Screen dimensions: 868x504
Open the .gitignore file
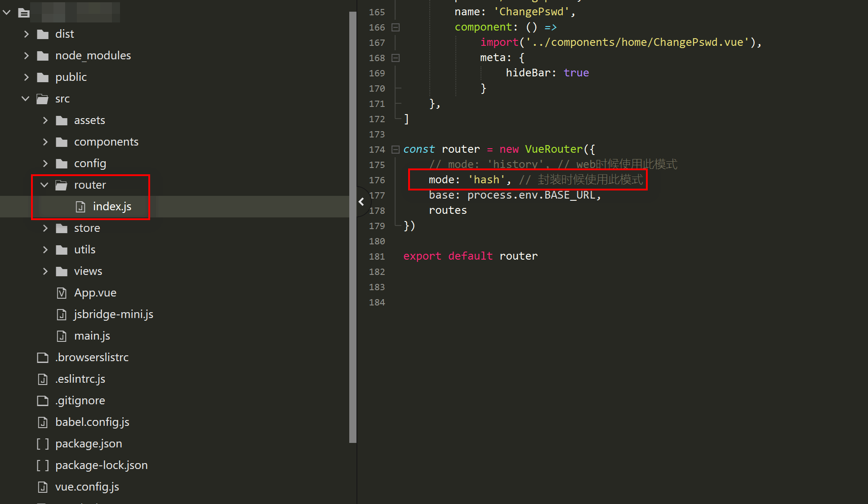80,400
